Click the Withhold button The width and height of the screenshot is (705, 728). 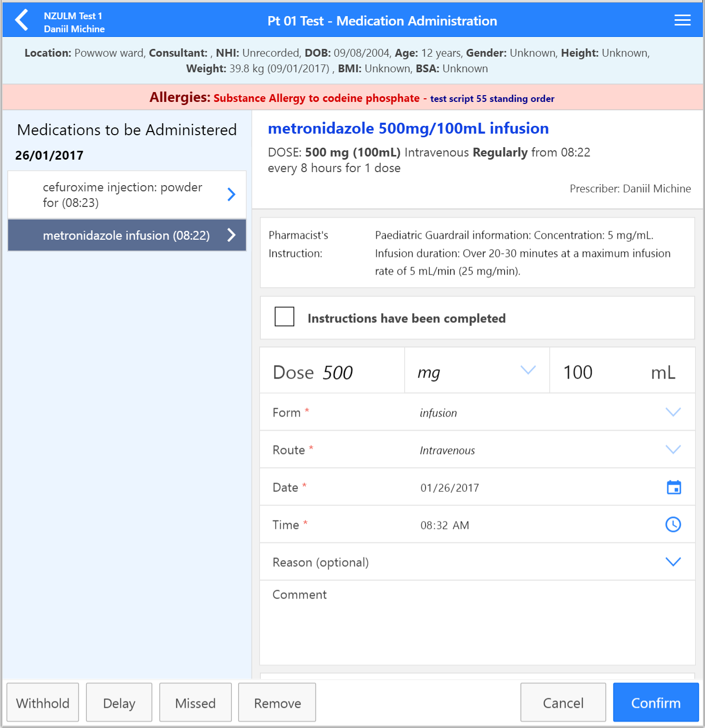coord(43,703)
